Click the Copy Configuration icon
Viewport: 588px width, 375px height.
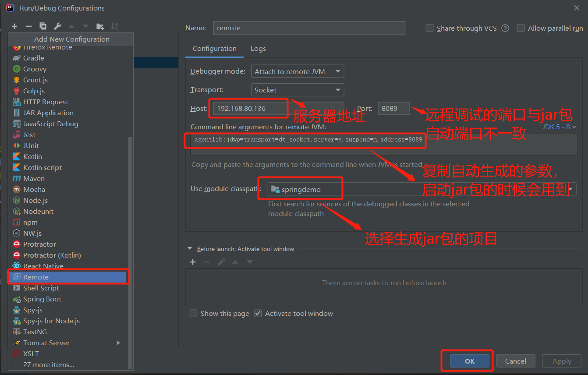43,26
